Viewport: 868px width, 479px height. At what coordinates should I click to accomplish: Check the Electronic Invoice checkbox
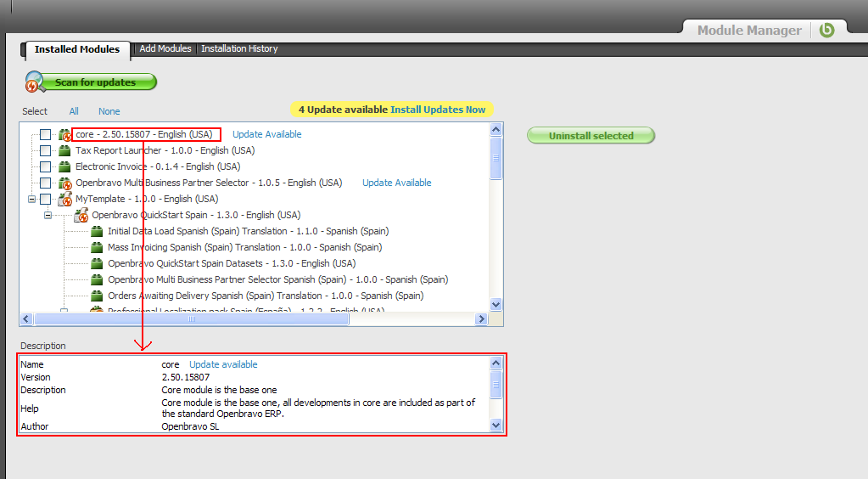coord(45,166)
